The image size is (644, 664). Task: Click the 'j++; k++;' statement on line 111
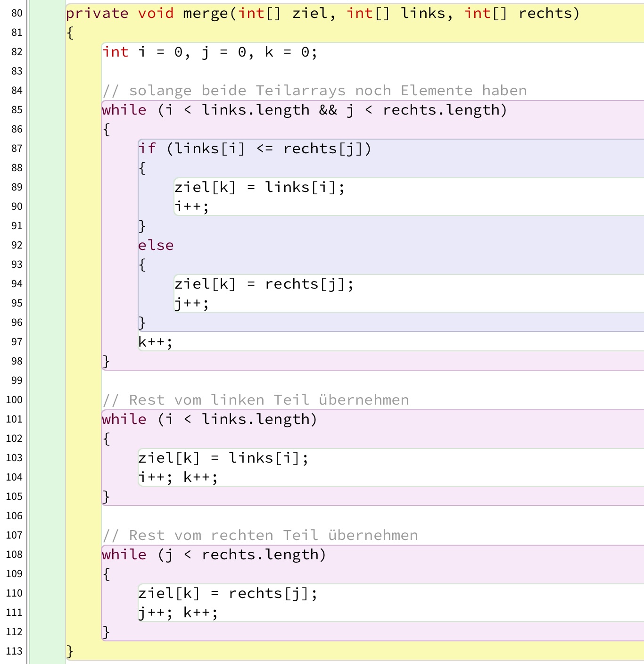(x=178, y=613)
